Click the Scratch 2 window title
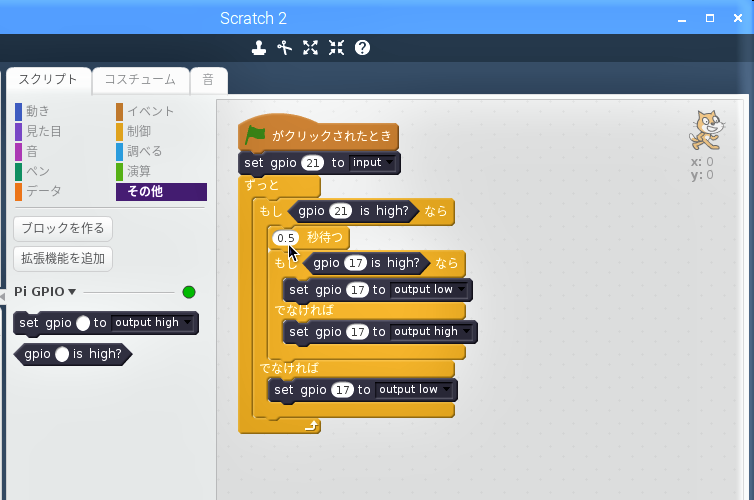The width and height of the screenshot is (754, 500). [x=253, y=18]
